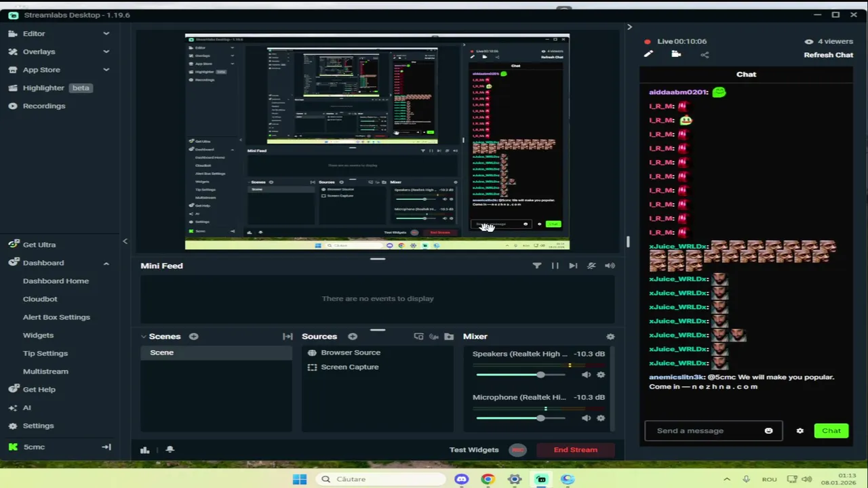This screenshot has width=868, height=488.
Task: Open Microphone source settings gear
Action: [601, 418]
